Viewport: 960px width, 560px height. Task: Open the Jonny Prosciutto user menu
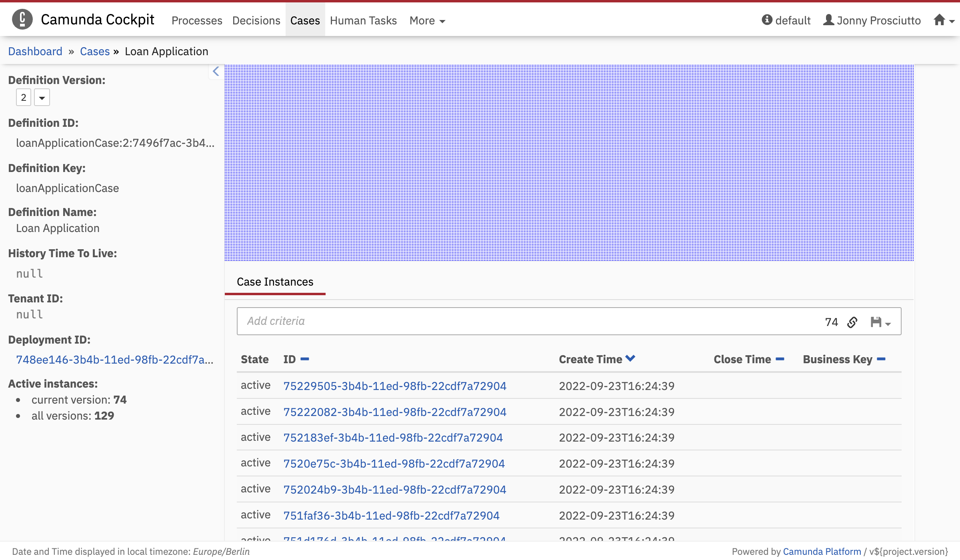872,20
